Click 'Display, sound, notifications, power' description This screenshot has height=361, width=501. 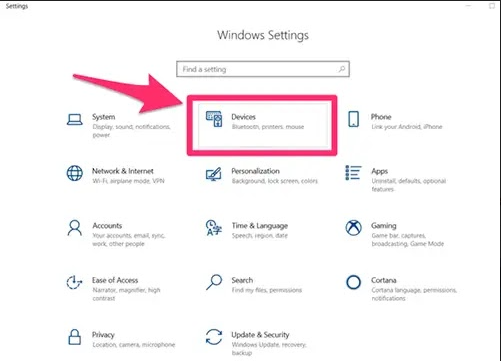pyautogui.click(x=131, y=131)
